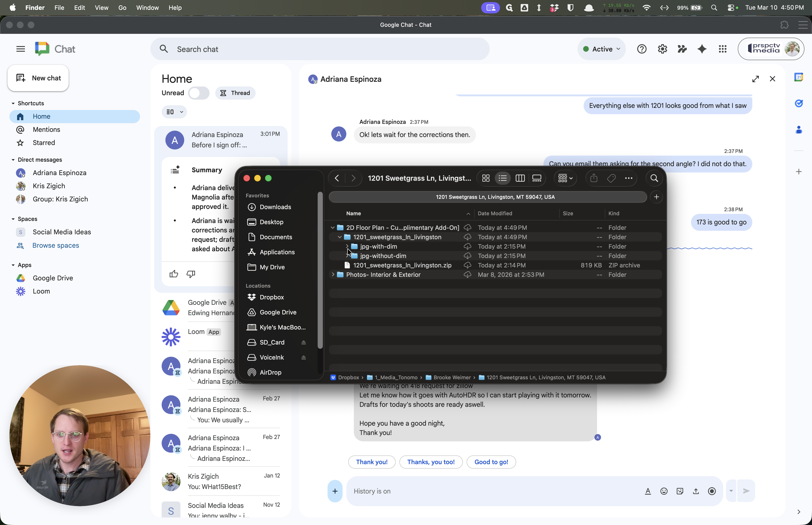Open Google Chat settings gear
The width and height of the screenshot is (812, 525).
[x=662, y=49]
